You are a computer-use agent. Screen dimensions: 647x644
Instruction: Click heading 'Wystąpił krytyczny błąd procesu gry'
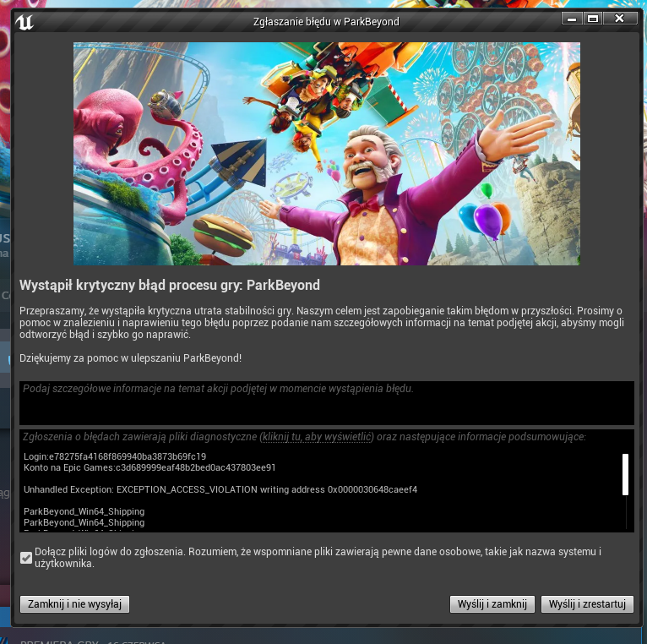[170, 286]
